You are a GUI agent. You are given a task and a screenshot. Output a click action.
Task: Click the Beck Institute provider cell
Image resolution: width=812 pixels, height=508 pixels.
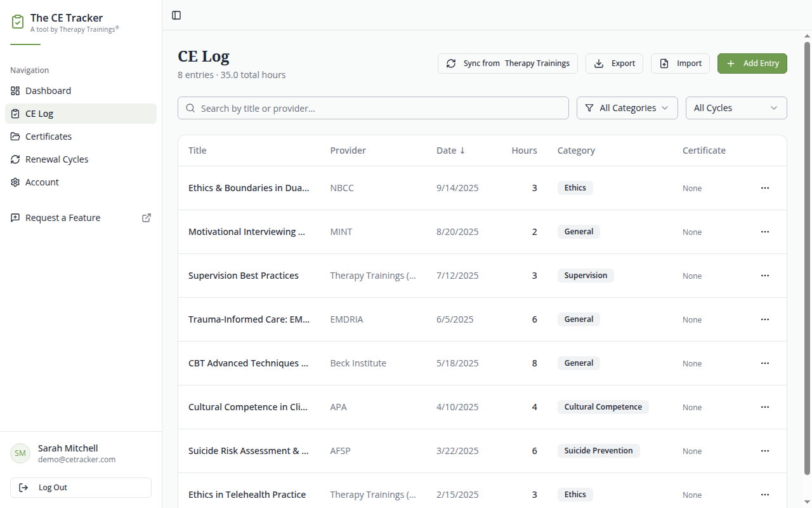358,363
